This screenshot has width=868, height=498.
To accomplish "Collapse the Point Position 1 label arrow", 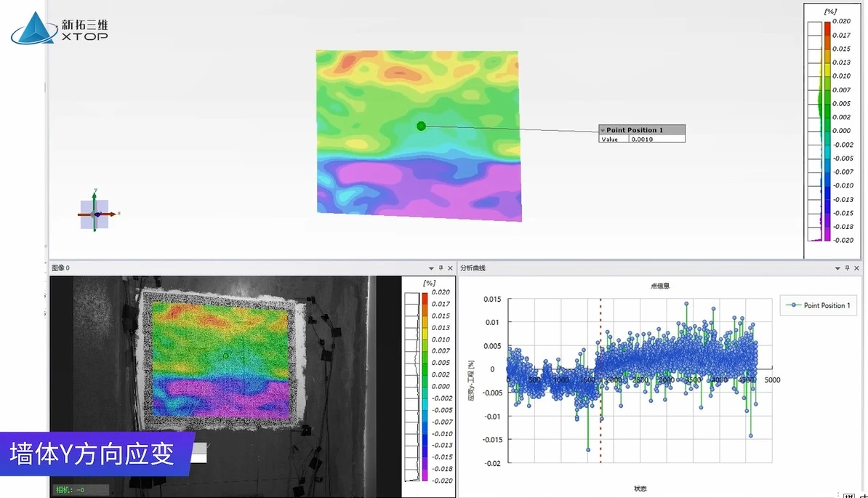I will click(603, 130).
